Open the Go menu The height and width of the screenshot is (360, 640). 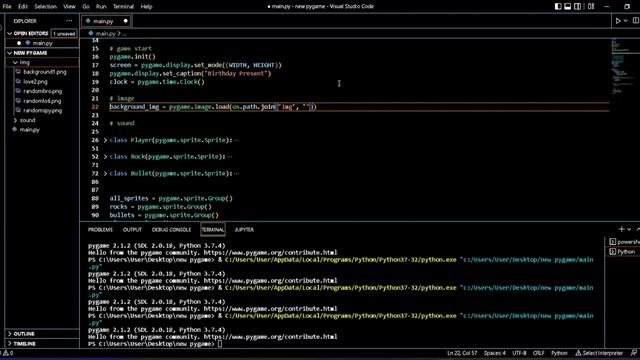86,7
